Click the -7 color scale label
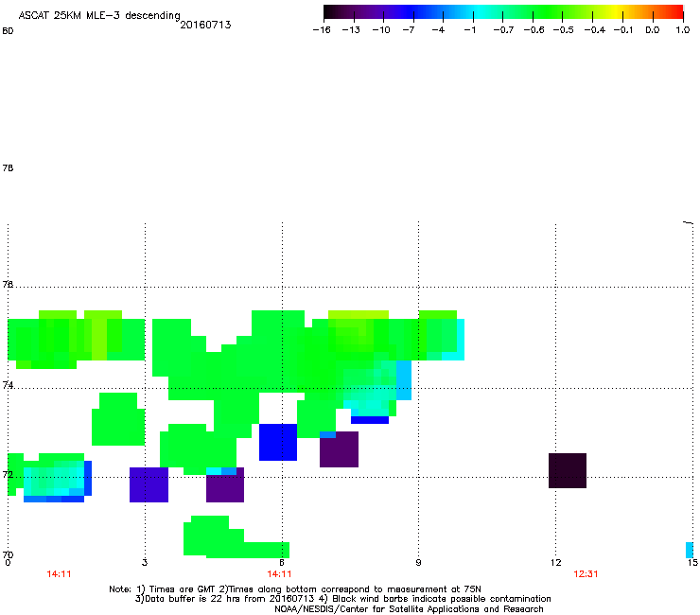This screenshot has width=700, height=615. (x=409, y=30)
